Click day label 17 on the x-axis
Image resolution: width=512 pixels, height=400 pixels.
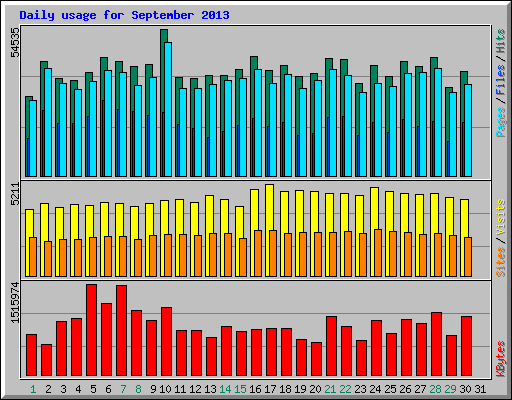coord(270,389)
